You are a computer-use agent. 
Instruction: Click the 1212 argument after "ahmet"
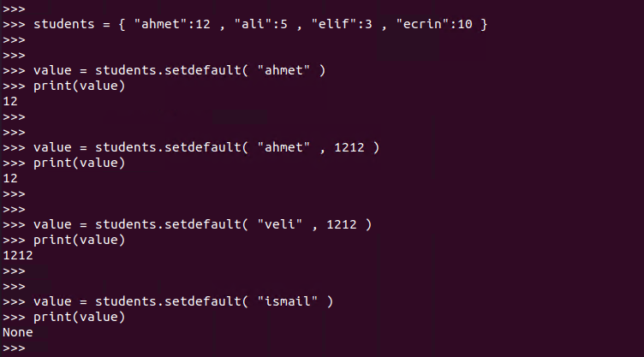coord(349,147)
